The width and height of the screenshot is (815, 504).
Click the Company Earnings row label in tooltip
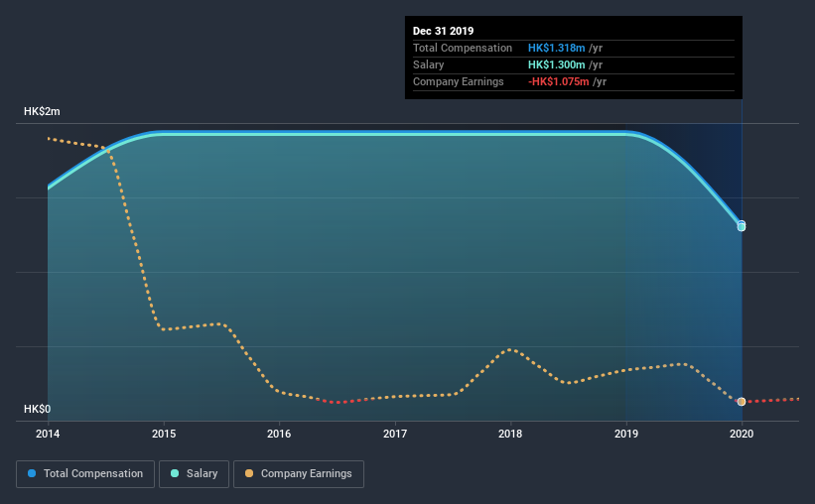(x=459, y=81)
